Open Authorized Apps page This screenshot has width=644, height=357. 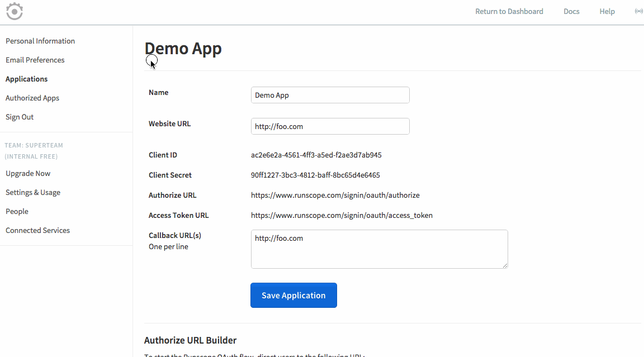(x=32, y=98)
